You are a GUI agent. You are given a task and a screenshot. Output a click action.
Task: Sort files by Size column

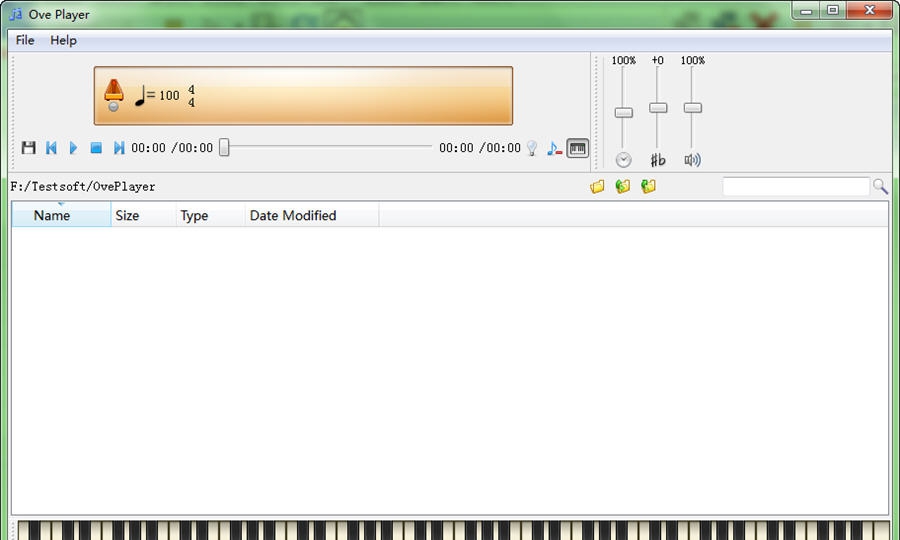pos(143,215)
